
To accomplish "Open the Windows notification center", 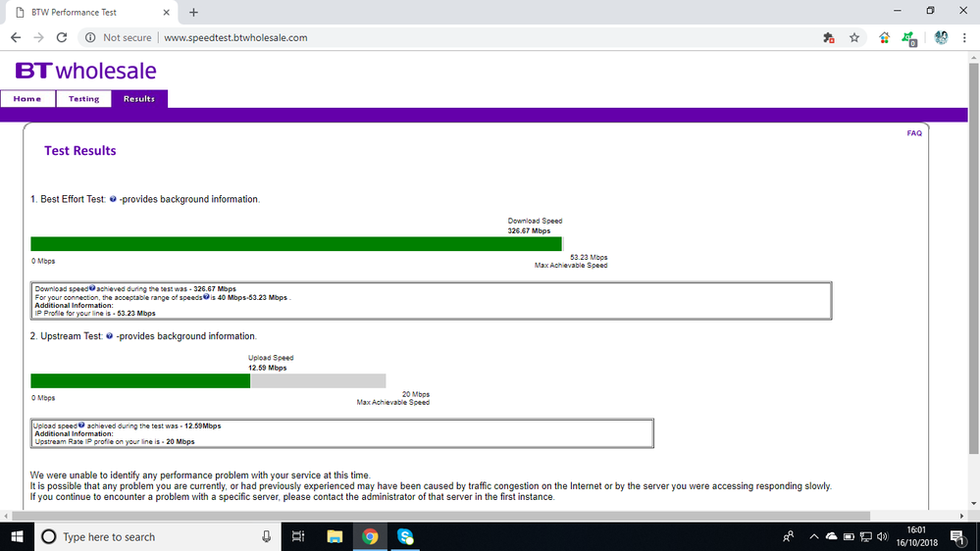I will coord(962,536).
